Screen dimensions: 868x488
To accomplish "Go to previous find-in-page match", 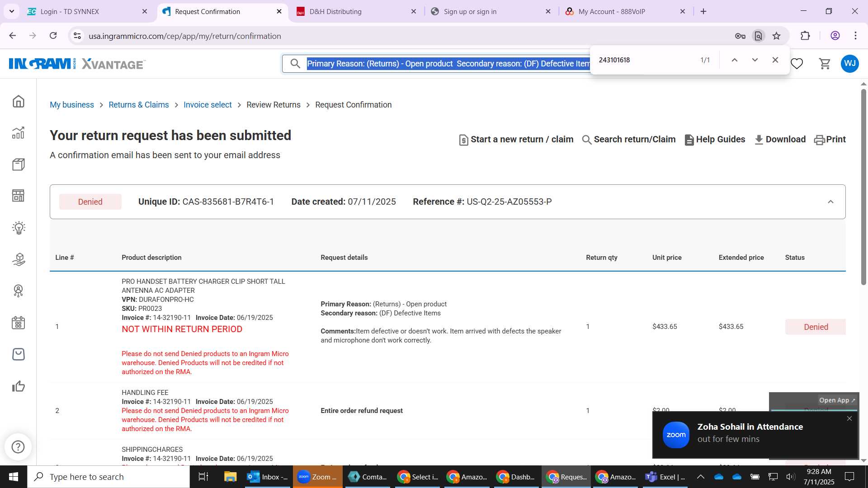I will click(735, 60).
